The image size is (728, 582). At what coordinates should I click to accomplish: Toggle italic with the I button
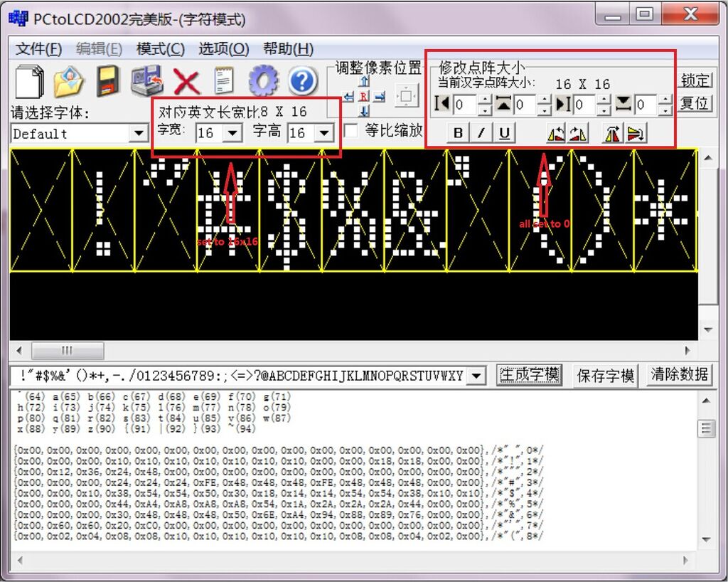pyautogui.click(x=481, y=133)
